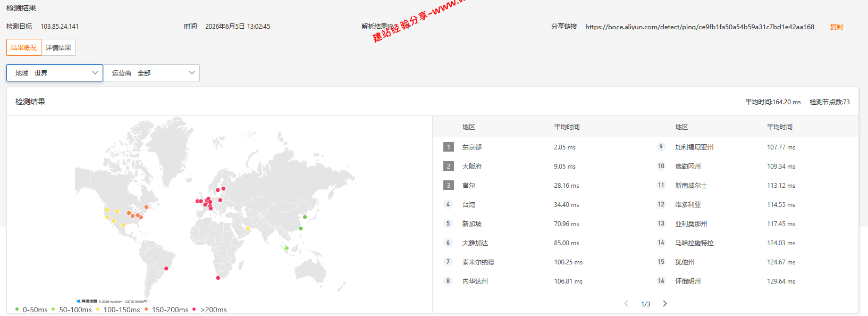Click the 34.40 ms value for 台湾
Viewport: 868px width, 316px height.
(566, 205)
